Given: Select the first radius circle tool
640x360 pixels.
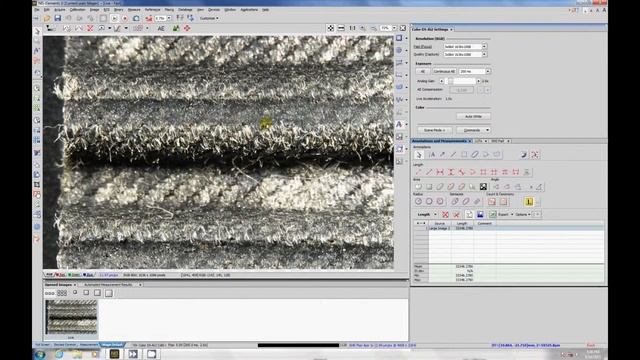Looking at the screenshot, I should [418, 202].
